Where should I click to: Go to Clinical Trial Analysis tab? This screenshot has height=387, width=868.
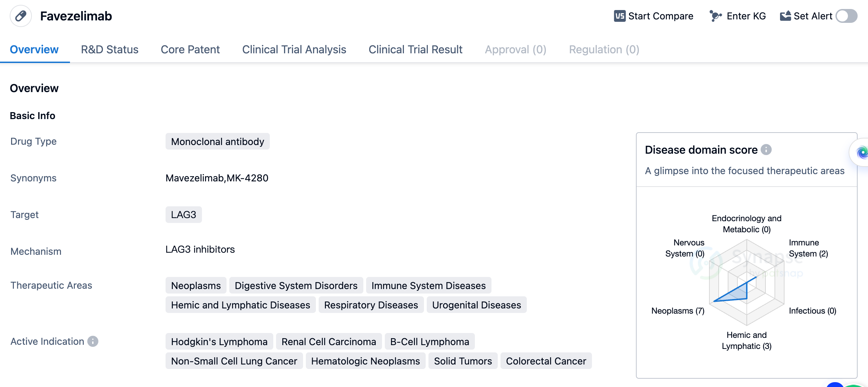294,49
